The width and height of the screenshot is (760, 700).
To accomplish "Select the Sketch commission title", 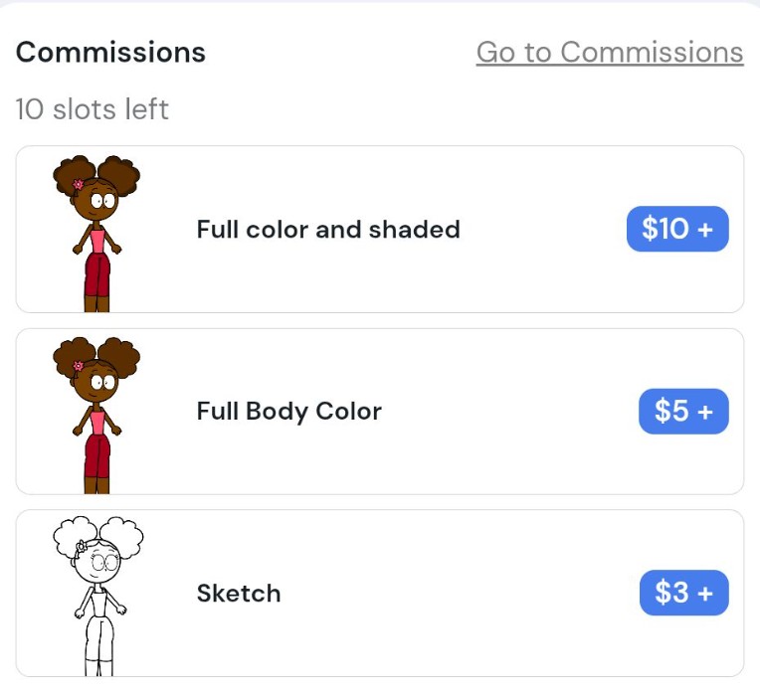I will 239,593.
